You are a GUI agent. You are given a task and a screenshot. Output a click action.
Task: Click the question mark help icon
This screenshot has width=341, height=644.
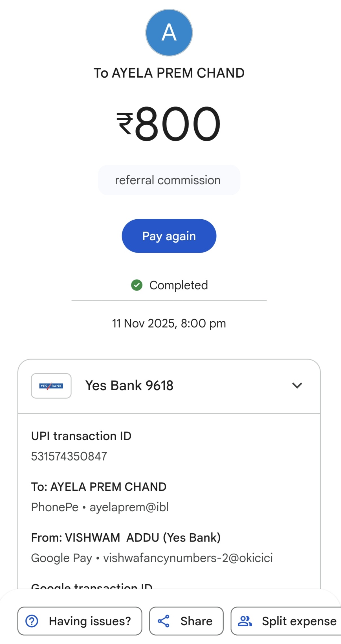click(x=32, y=621)
